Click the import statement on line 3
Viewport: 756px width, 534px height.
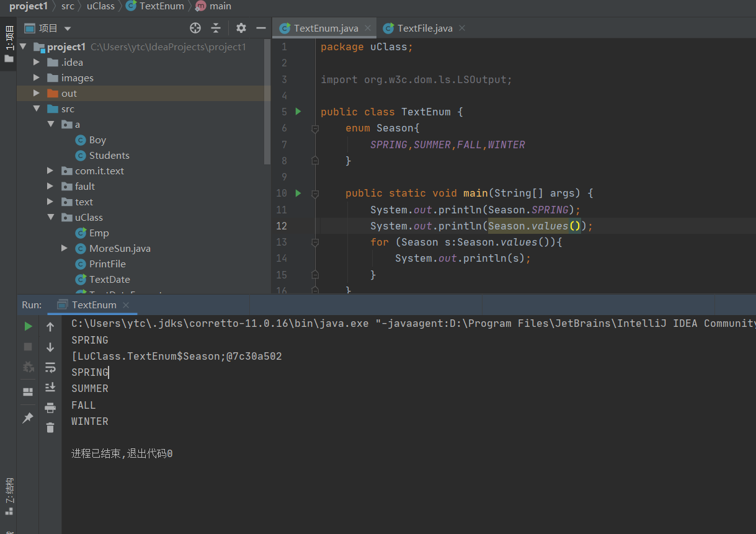coord(417,79)
